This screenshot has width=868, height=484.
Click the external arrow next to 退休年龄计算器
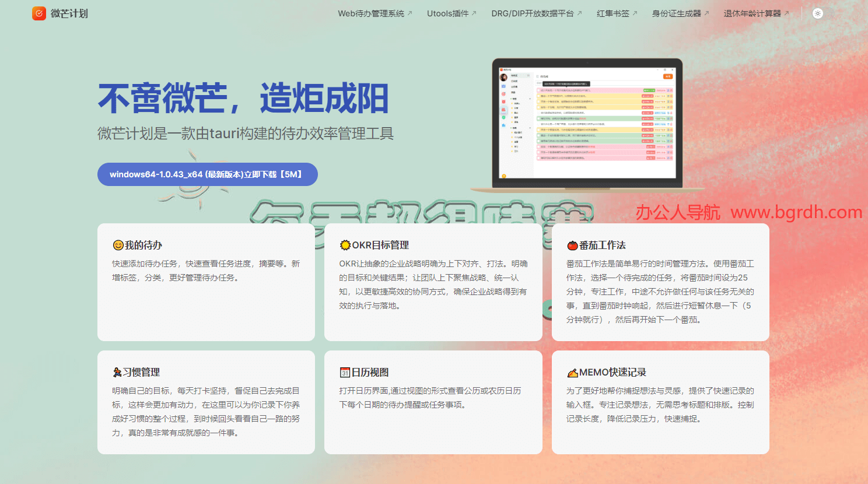pyautogui.click(x=786, y=13)
